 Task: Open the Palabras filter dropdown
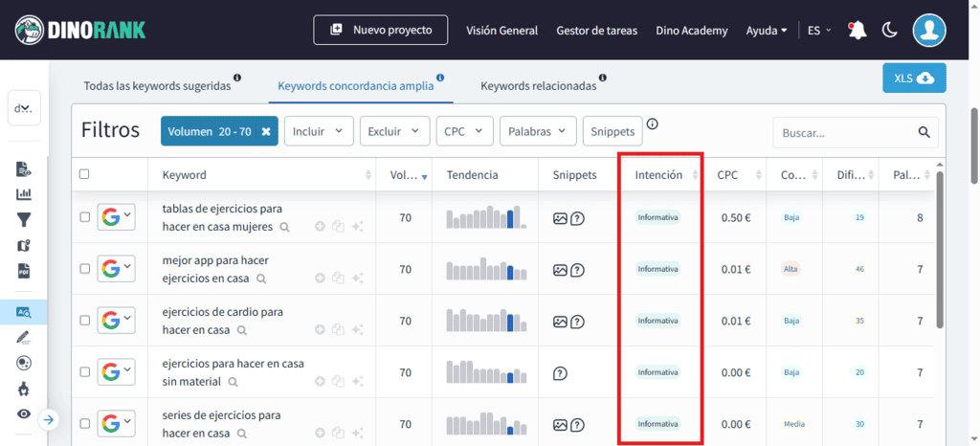[538, 131]
